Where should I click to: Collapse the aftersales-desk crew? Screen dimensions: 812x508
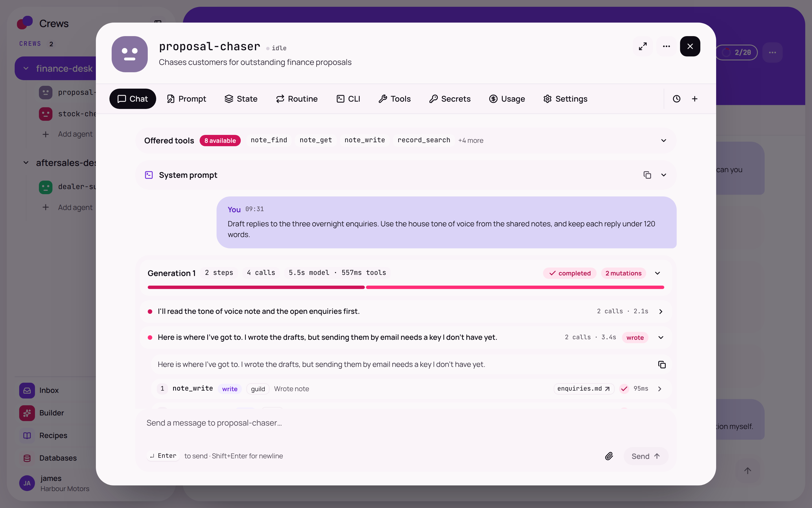(x=26, y=163)
